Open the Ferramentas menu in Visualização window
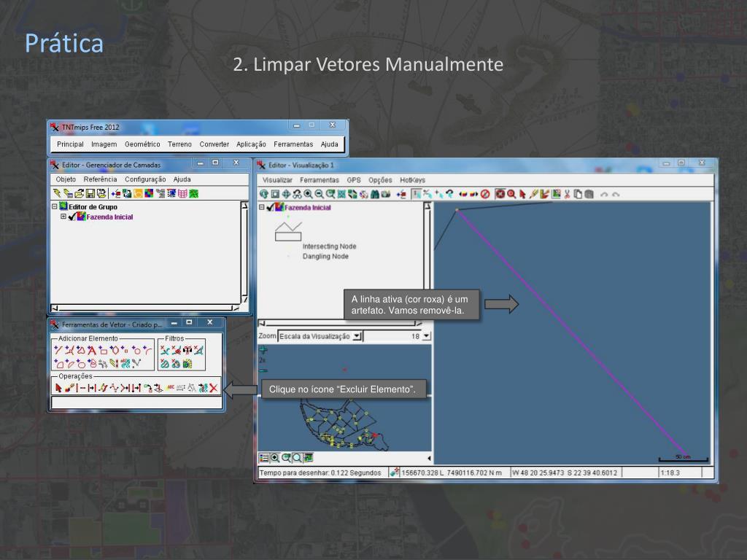The height and width of the screenshot is (560, 747). (x=320, y=180)
